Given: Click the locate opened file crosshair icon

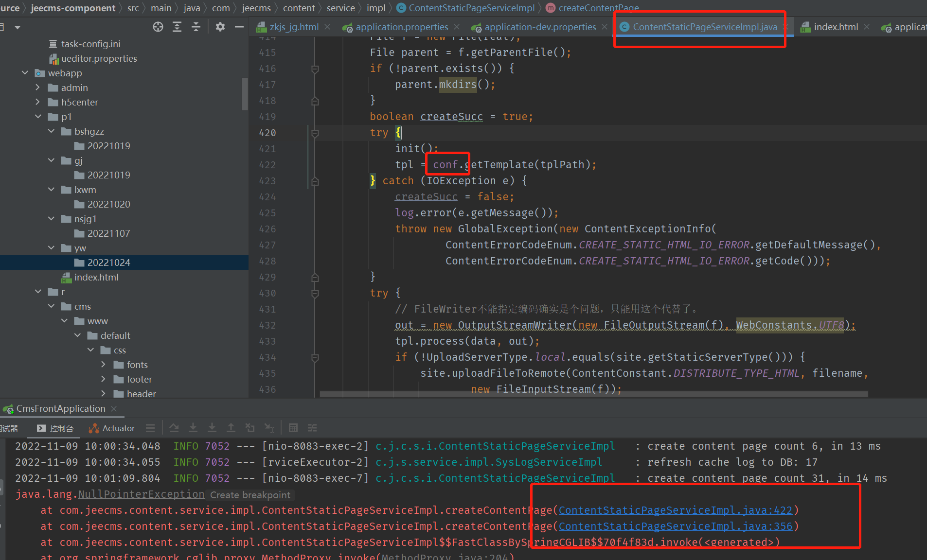Looking at the screenshot, I should pos(158,27).
